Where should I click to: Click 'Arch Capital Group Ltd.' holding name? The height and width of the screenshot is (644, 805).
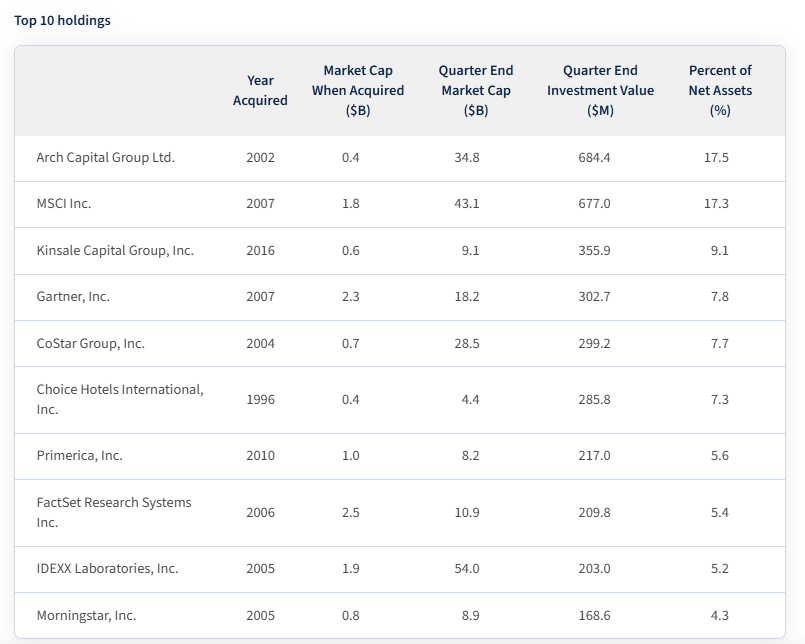[x=106, y=158]
